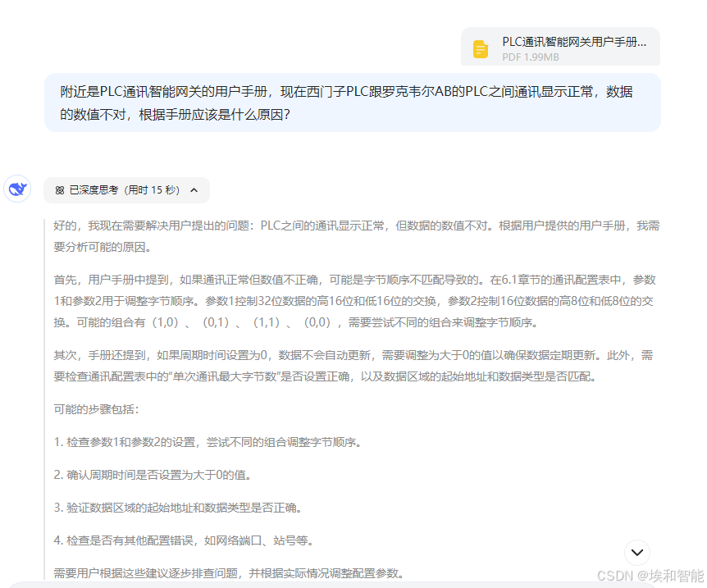Click the text "可能的步骤包括:"
Image resolution: width=707 pixels, height=588 pixels.
(96, 409)
